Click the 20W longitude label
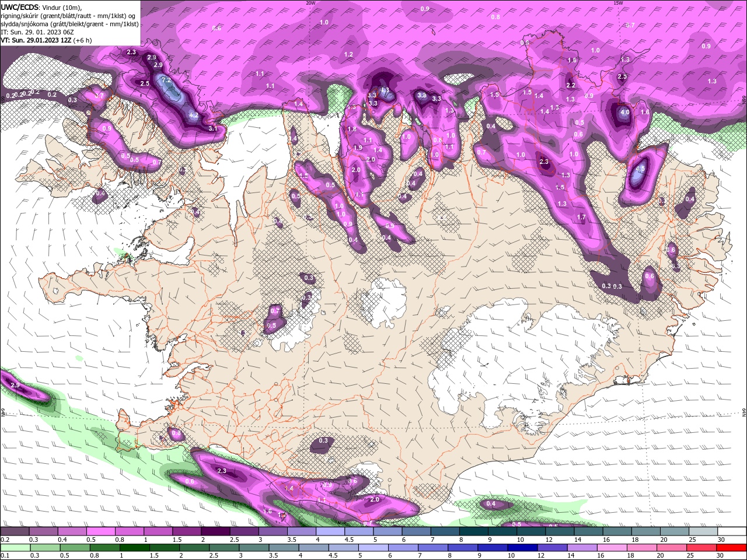The width and height of the screenshot is (747, 560). coord(310,2)
